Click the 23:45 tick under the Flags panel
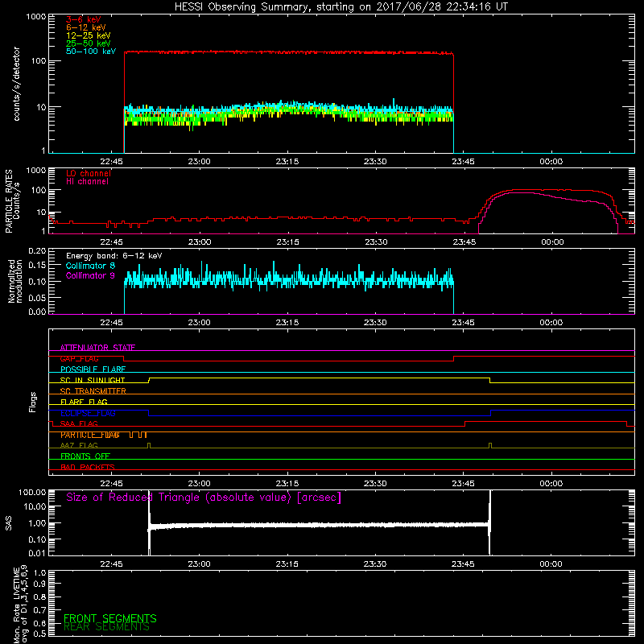Viewport: 644px width, 644px height. tap(464, 484)
